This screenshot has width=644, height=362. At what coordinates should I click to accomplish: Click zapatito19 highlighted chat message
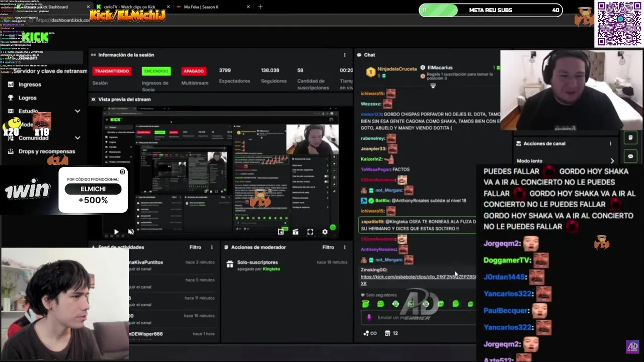pyautogui.click(x=418, y=225)
